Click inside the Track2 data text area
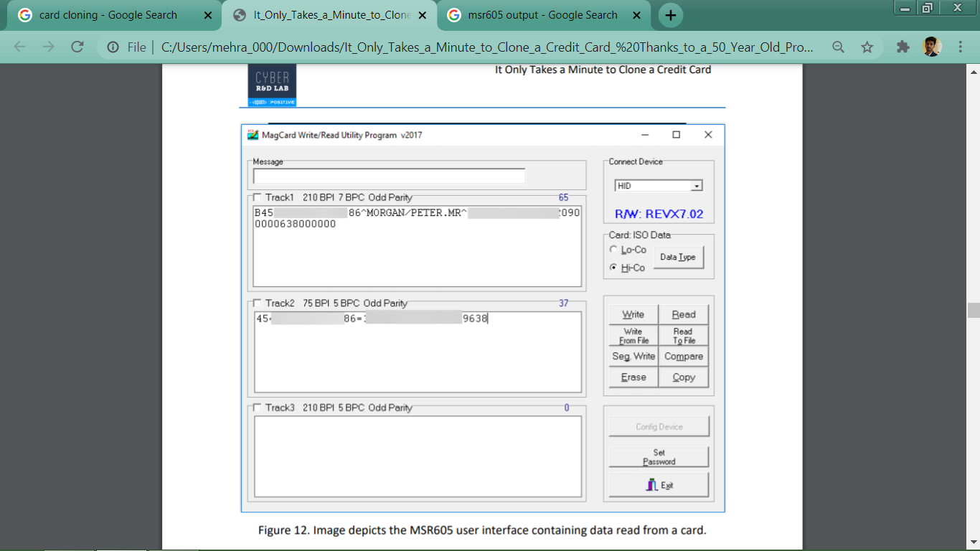 (418, 352)
